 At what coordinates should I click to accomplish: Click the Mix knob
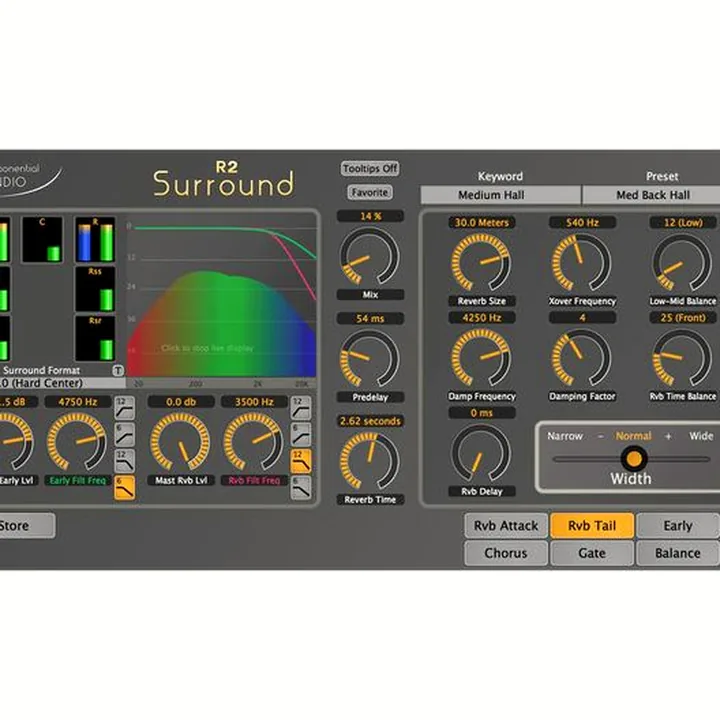coord(370,256)
